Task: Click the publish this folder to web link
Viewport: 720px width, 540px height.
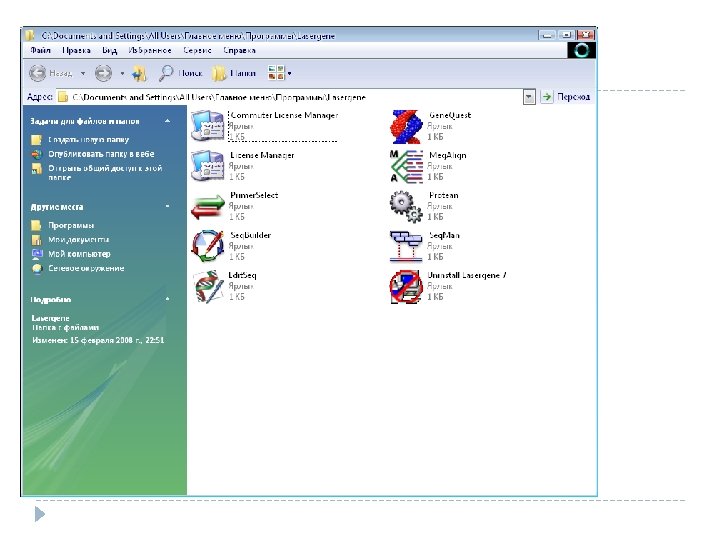Action: tap(101, 154)
